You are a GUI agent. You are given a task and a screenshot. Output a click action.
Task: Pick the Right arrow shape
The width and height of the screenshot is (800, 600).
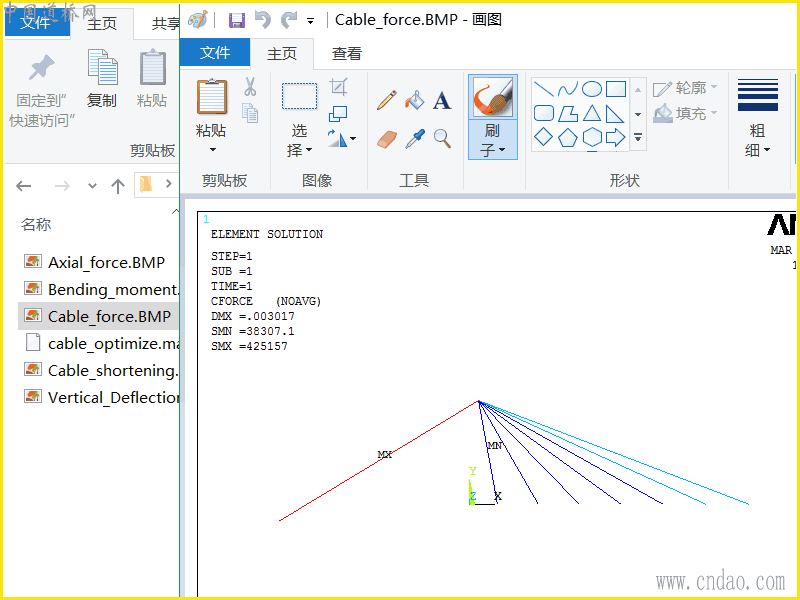pos(616,137)
